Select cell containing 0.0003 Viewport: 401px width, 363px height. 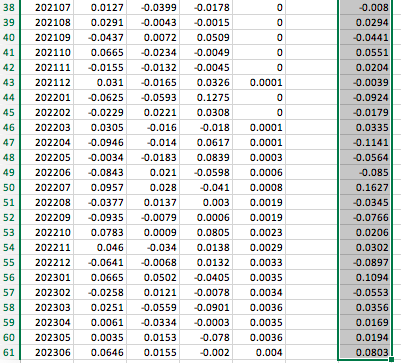pyautogui.click(x=259, y=157)
